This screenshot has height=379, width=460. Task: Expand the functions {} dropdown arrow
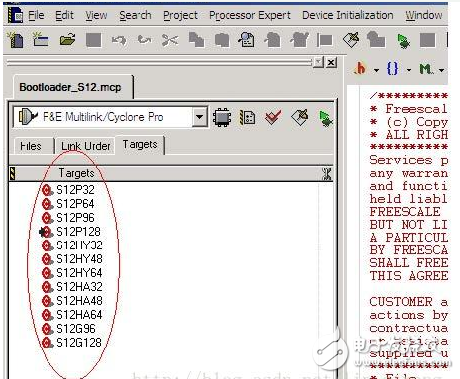click(409, 70)
